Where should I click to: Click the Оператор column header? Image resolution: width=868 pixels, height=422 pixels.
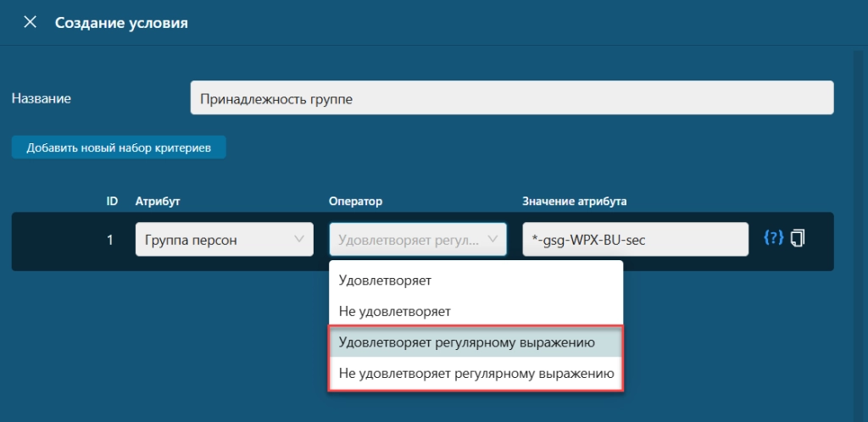(355, 201)
